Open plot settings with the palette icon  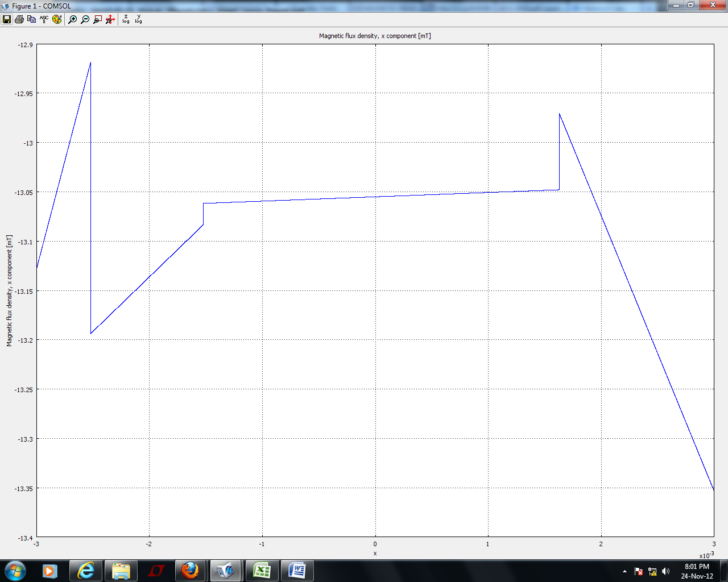click(x=57, y=19)
